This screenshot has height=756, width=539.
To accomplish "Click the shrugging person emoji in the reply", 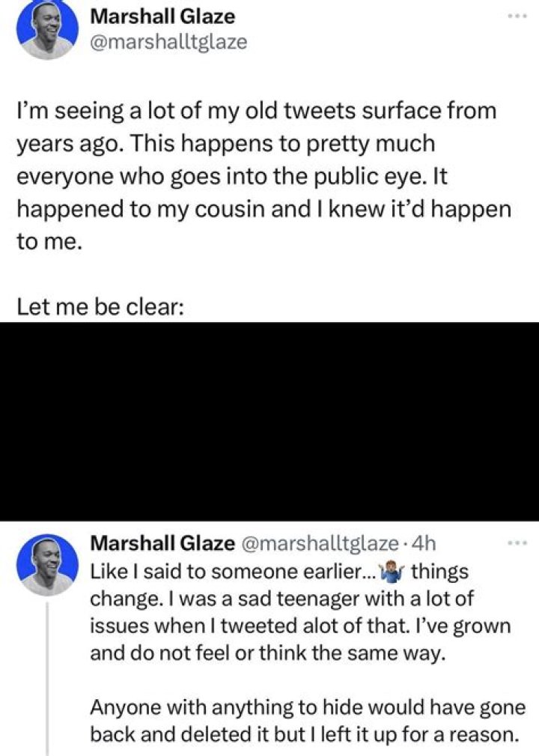I will tap(391, 572).
